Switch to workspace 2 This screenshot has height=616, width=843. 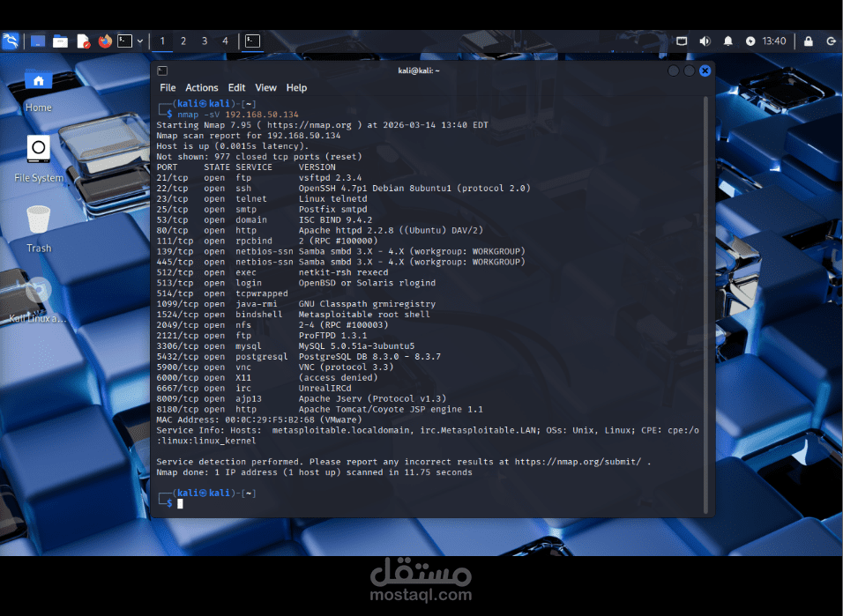click(183, 41)
